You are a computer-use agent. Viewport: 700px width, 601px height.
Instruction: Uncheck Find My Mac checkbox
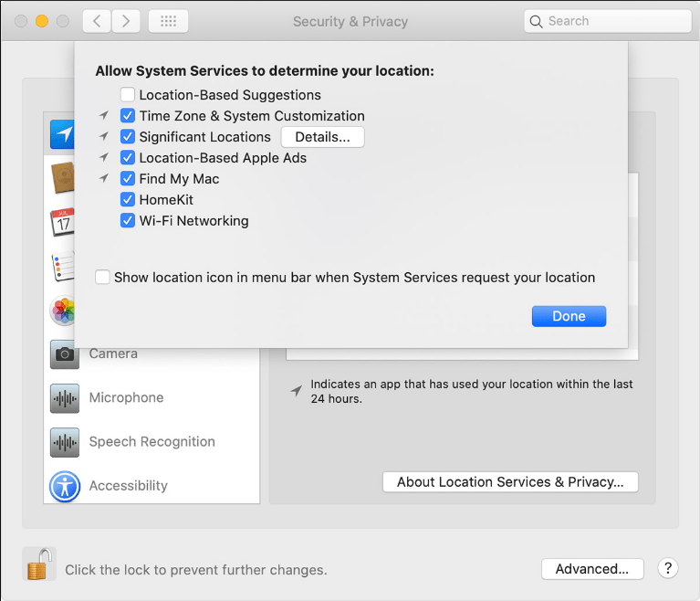128,179
